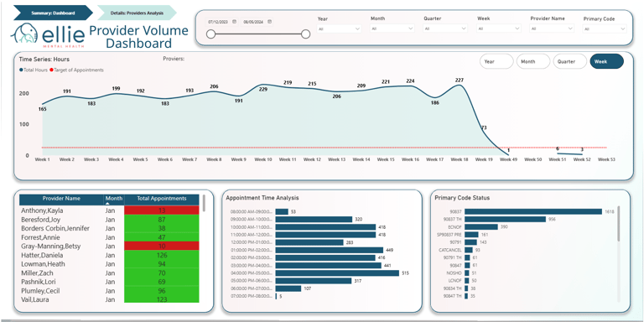
Task: Click the 12:00:00 PM bar showing 283
Action: 309,242
